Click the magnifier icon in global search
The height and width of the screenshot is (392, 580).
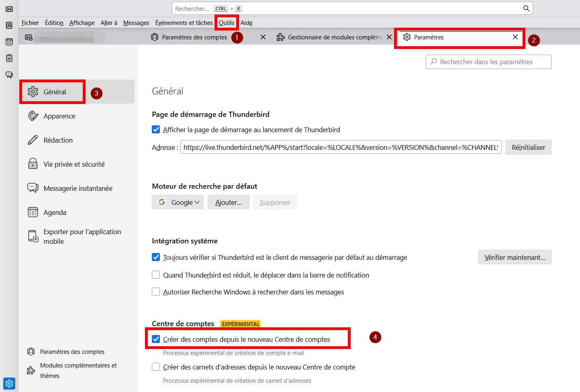pyautogui.click(x=526, y=8)
